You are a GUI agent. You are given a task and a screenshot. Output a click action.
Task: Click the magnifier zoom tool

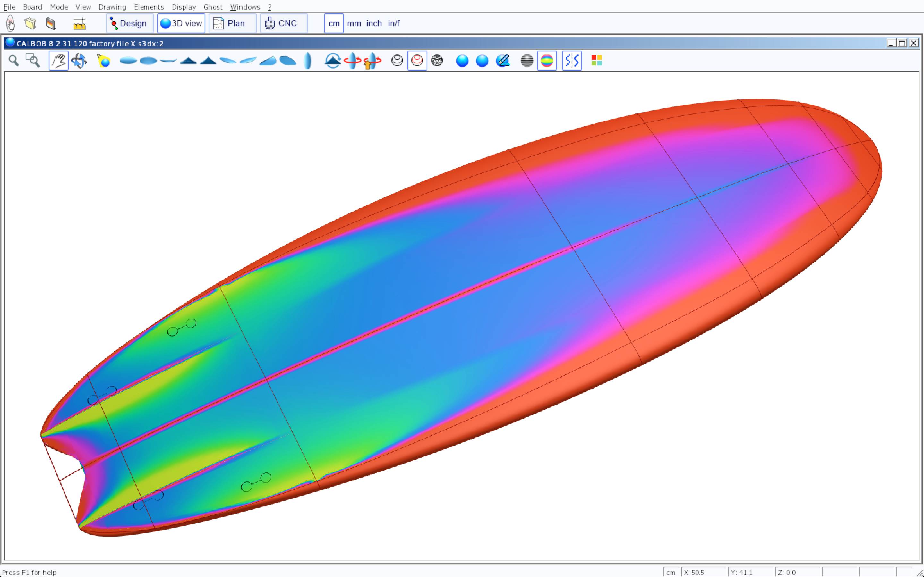coord(14,61)
